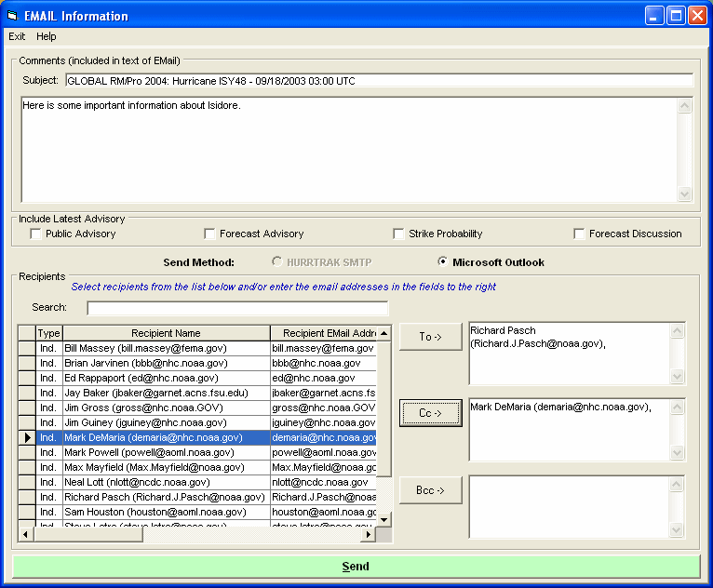Click into the To addresses field
The image size is (713, 588).
[x=570, y=354]
